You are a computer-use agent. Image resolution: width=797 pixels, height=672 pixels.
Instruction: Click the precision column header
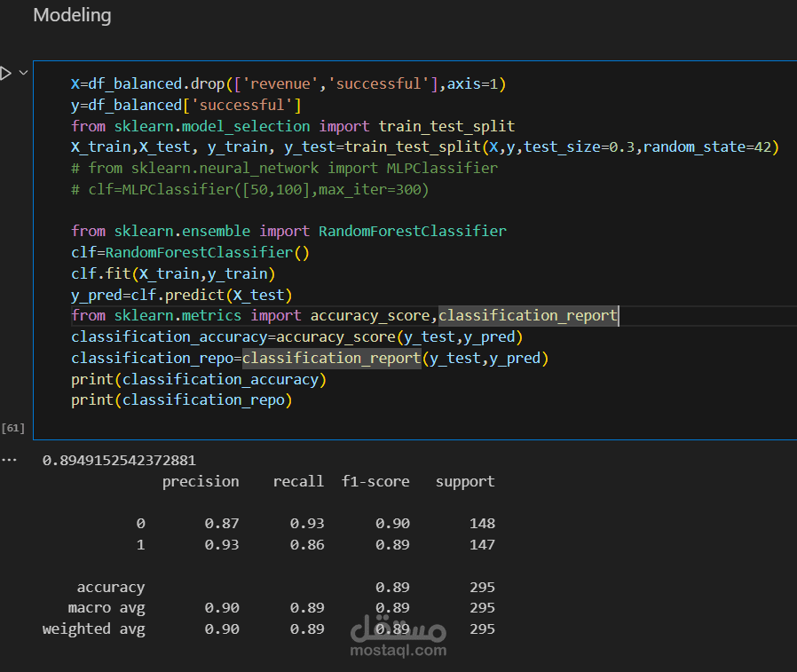tap(201, 482)
